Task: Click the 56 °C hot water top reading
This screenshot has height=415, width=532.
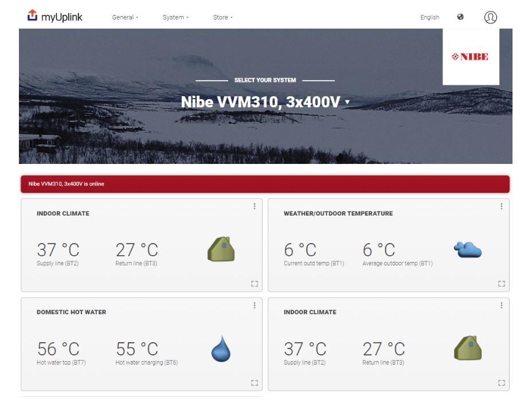Action: pyautogui.click(x=58, y=349)
